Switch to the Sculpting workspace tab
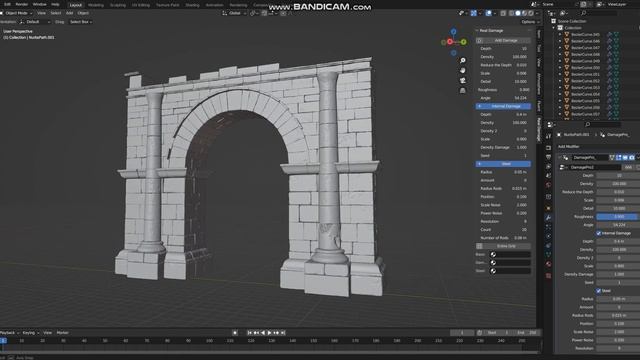The width and height of the screenshot is (640, 360). [x=118, y=5]
